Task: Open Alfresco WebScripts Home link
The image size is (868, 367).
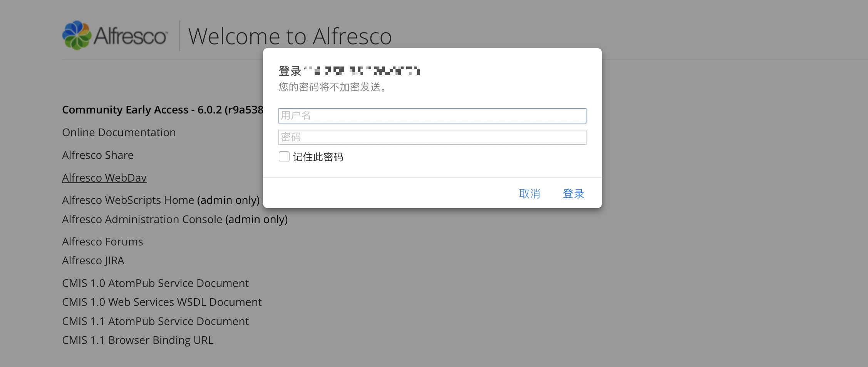Action: pos(128,200)
